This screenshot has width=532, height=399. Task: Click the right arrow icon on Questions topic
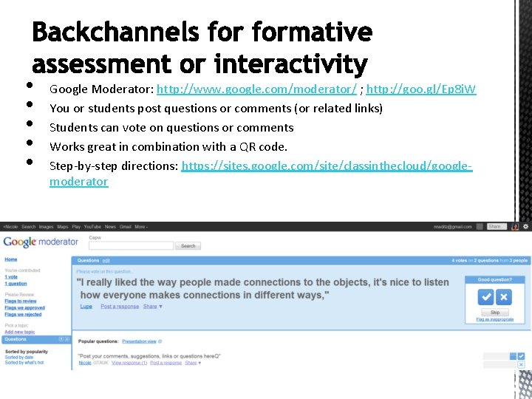[66, 339]
